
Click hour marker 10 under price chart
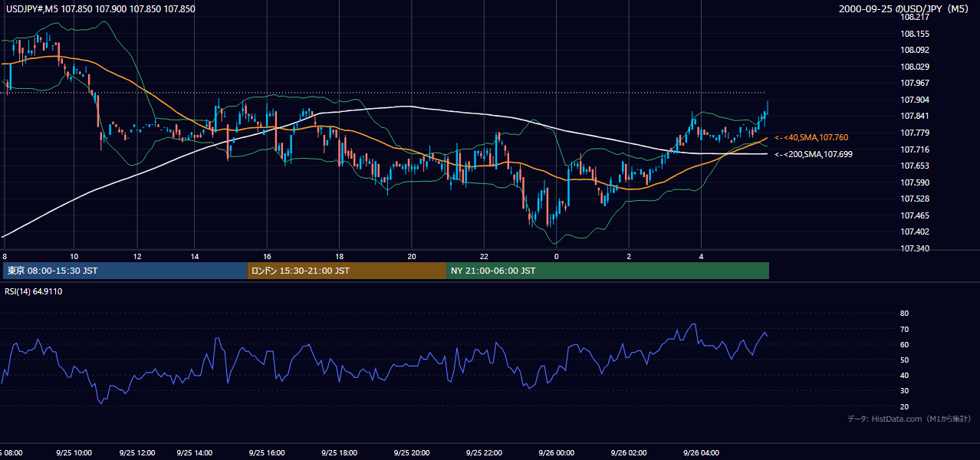coord(74,256)
